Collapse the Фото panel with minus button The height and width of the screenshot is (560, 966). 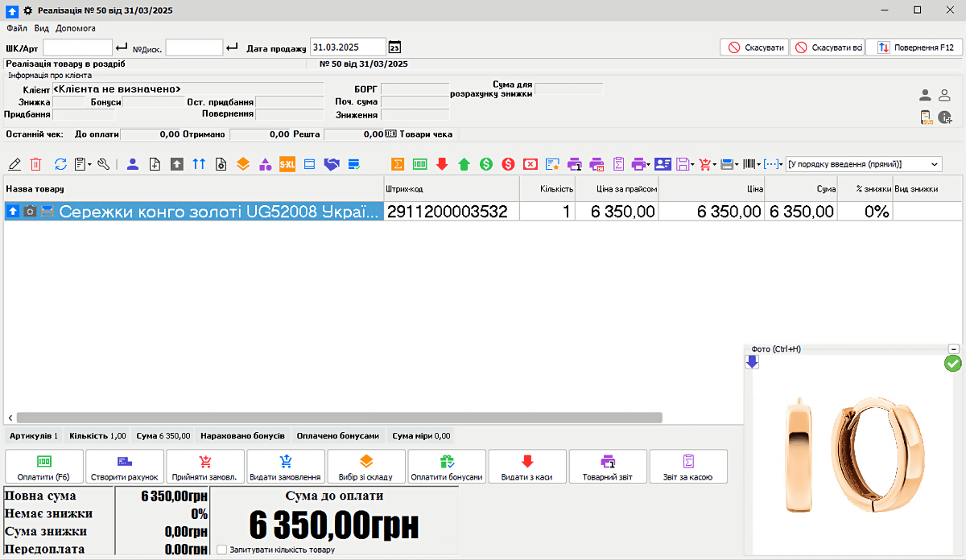point(954,349)
